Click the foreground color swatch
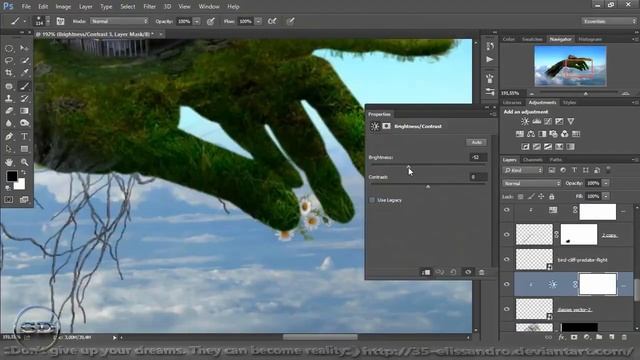The image size is (640, 360). tap(11, 176)
